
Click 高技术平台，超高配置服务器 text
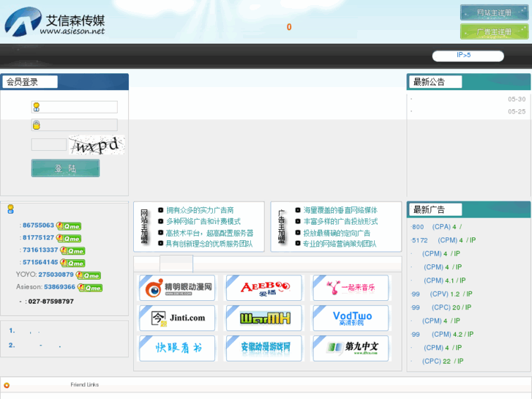210,233
